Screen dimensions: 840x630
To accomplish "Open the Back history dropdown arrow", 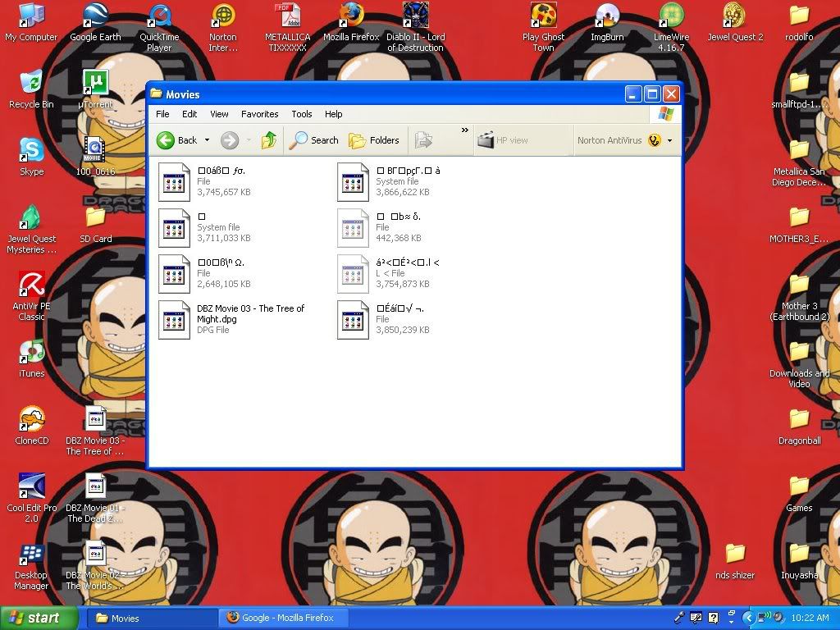I will click(207, 140).
